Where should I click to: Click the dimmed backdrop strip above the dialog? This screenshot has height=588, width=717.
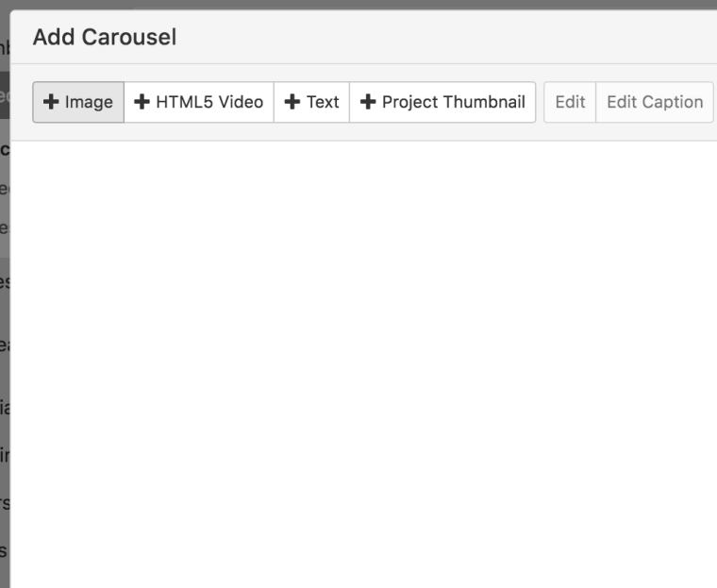pos(358,5)
